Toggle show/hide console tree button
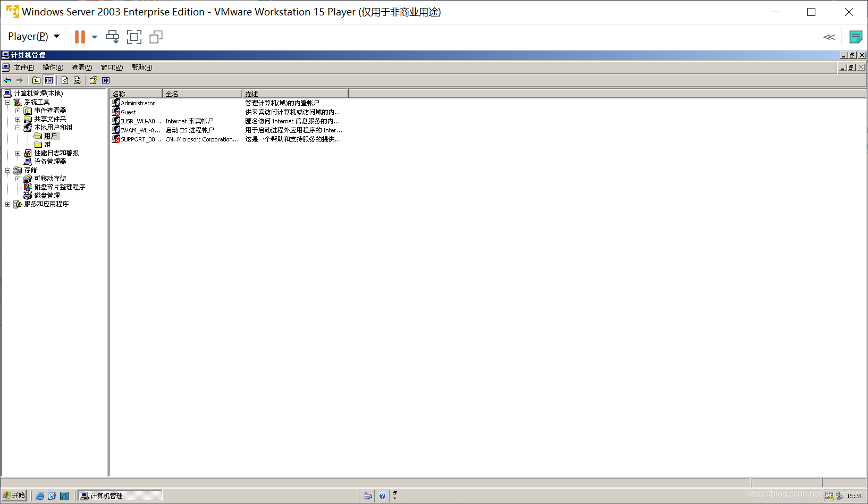The width and height of the screenshot is (868, 504). 49,80
